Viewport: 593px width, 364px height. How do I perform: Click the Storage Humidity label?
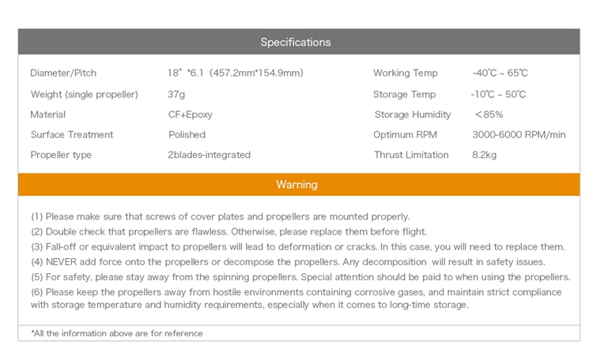click(413, 114)
